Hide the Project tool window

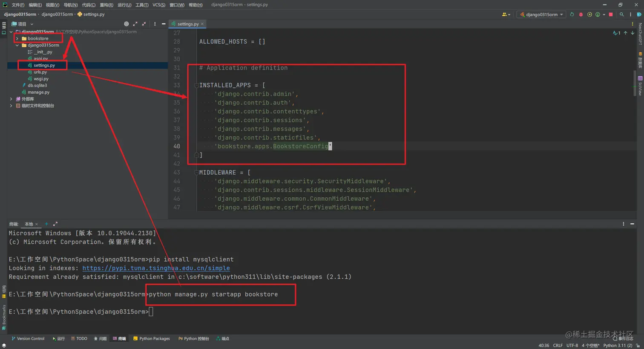pos(164,24)
